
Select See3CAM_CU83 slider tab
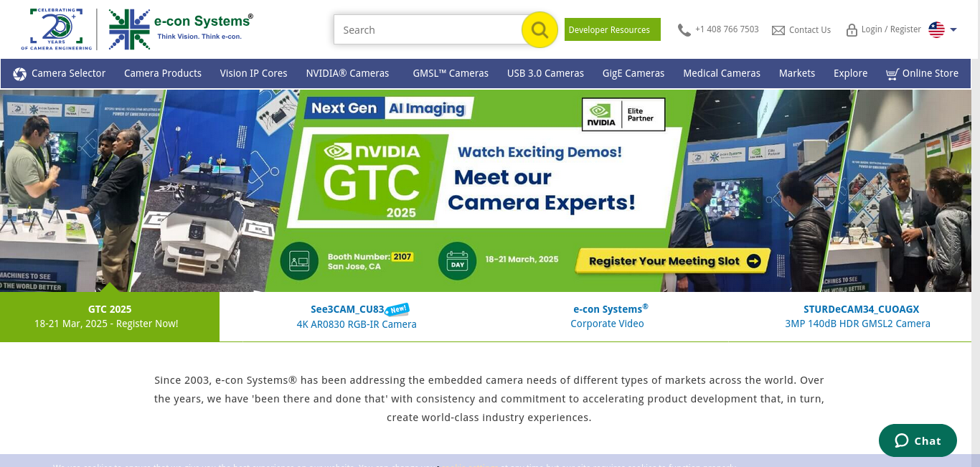(x=357, y=316)
